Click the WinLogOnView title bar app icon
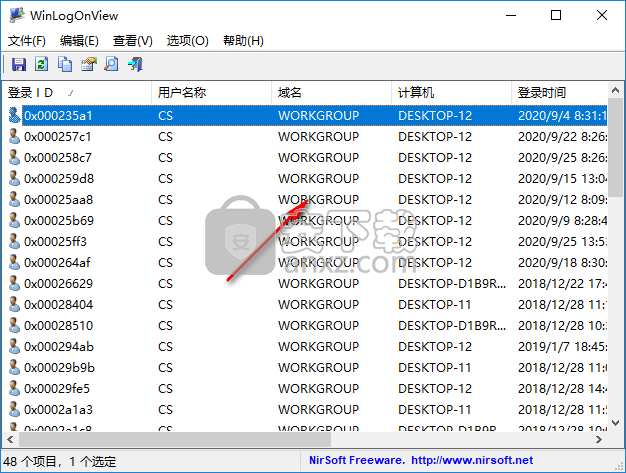Viewport: 626px width, 473px height. [17, 15]
